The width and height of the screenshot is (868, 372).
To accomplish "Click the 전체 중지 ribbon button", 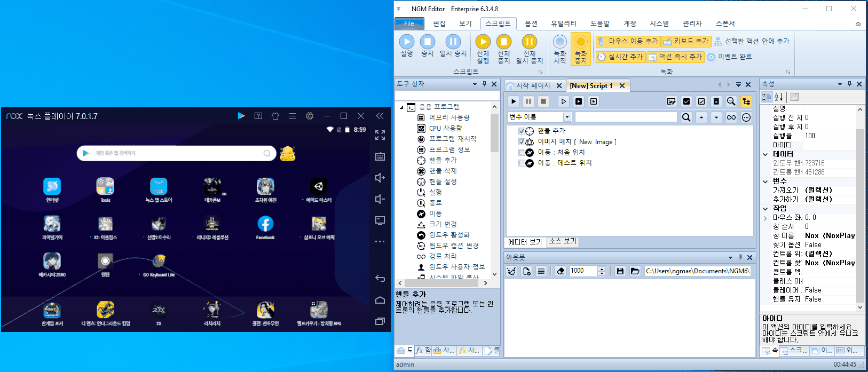I will (504, 50).
